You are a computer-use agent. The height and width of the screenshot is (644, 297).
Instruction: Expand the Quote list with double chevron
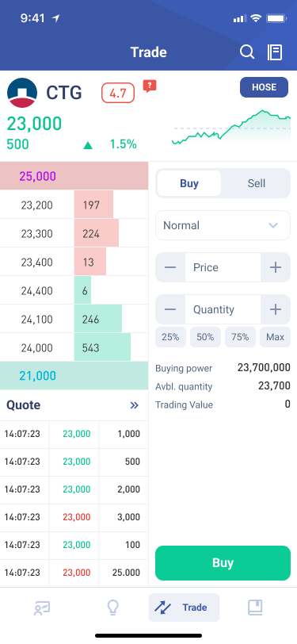tap(134, 405)
